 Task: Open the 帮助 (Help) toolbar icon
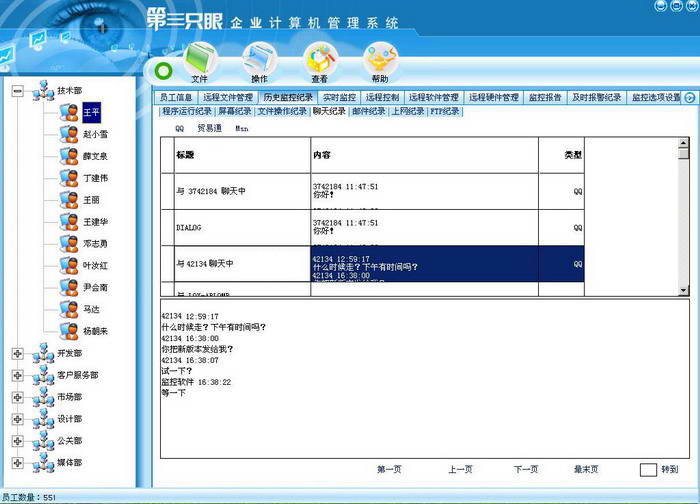pos(380,60)
